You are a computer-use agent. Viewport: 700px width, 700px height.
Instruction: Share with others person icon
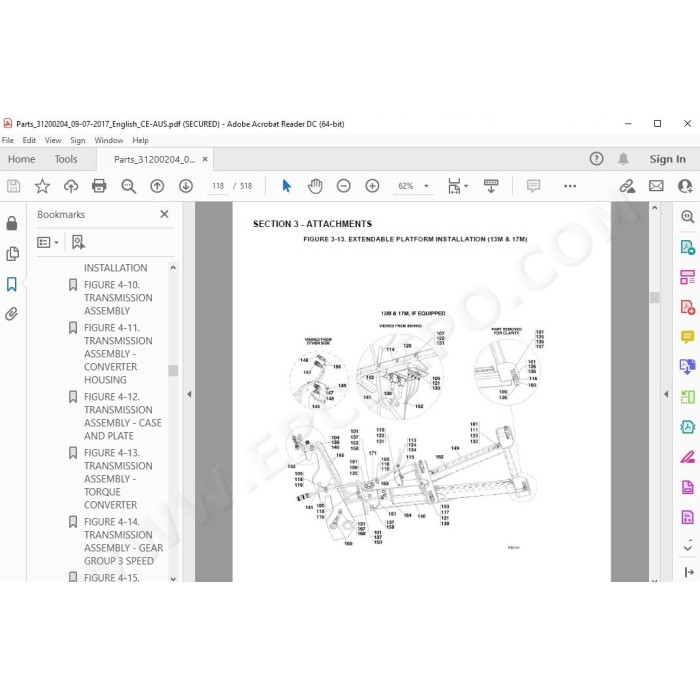(685, 186)
